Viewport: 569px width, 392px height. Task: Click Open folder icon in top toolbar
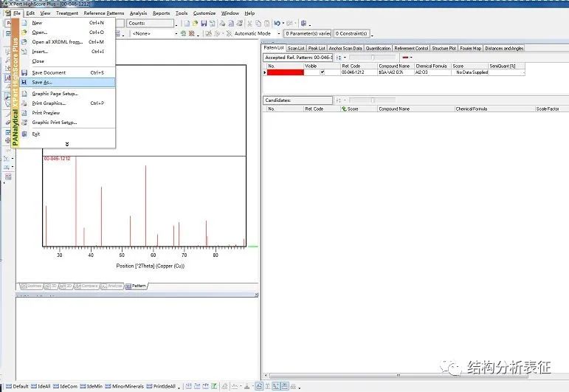coord(196,23)
